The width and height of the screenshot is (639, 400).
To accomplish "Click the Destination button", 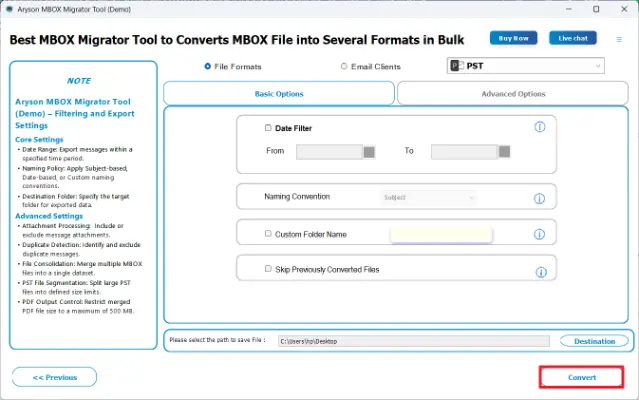I will point(594,341).
